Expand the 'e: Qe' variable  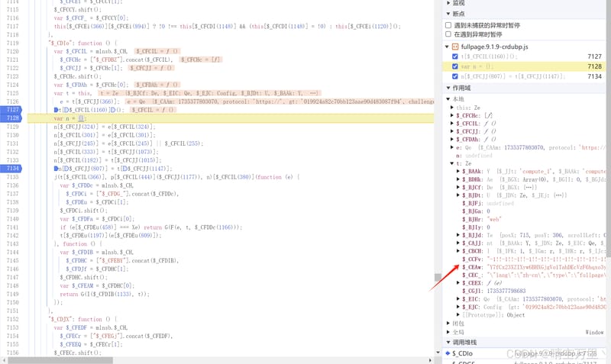click(452, 147)
